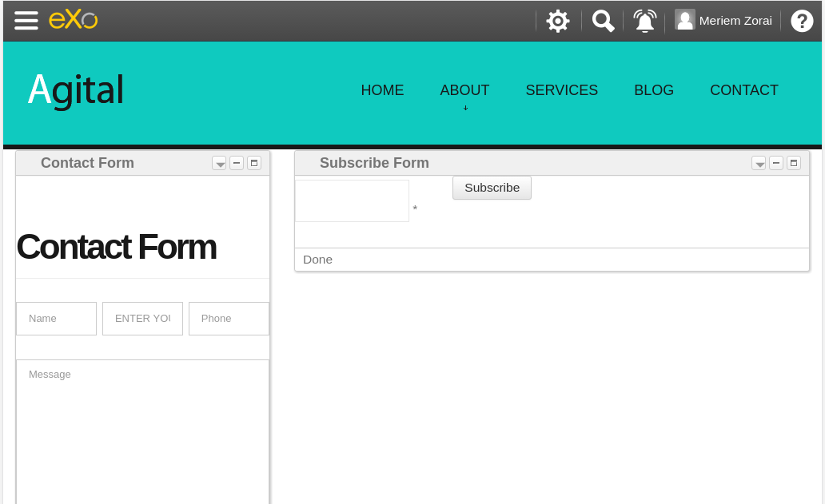Click the Agital site logo
The width and height of the screenshot is (825, 504).
tap(76, 90)
